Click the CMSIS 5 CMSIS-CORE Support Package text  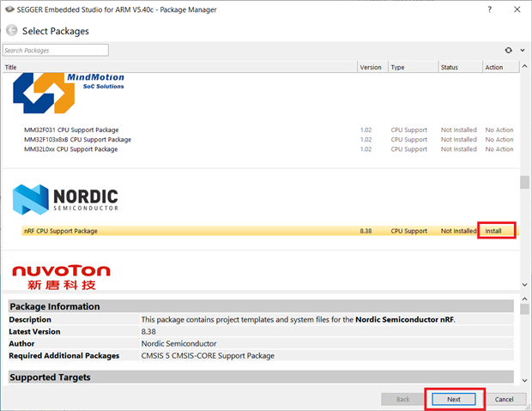(x=208, y=356)
